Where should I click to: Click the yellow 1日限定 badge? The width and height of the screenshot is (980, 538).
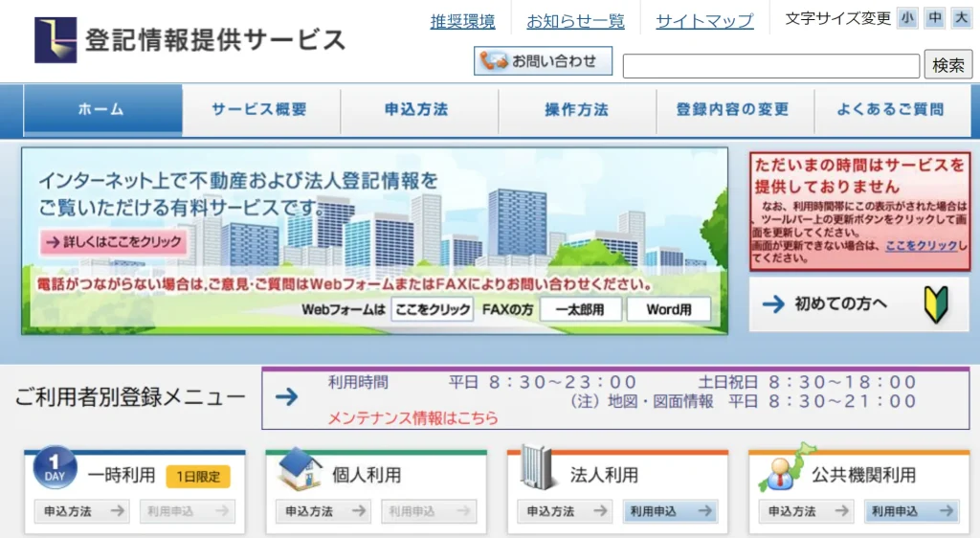[198, 477]
